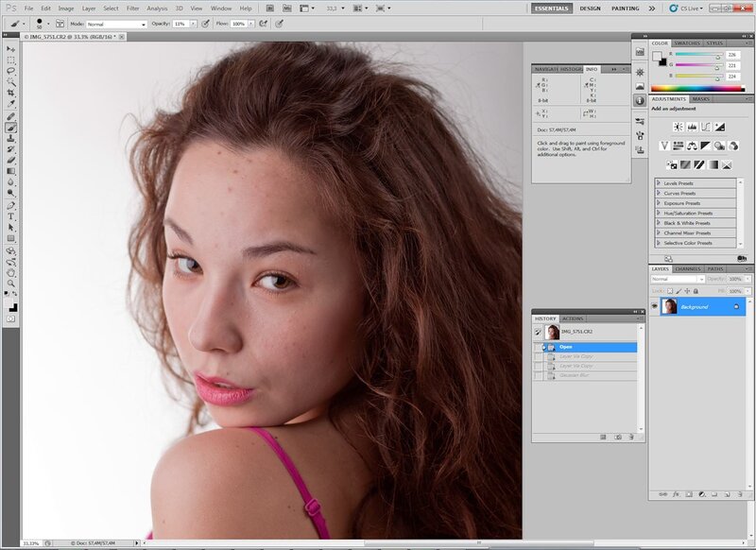The height and width of the screenshot is (550, 756).
Task: Switch to the Channels tab
Action: [688, 269]
